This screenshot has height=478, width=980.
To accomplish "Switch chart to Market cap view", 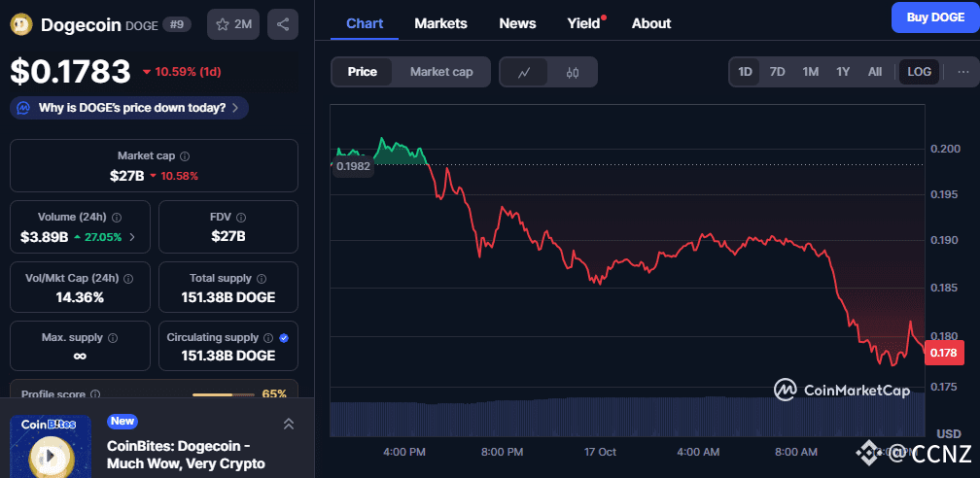I will point(441,72).
